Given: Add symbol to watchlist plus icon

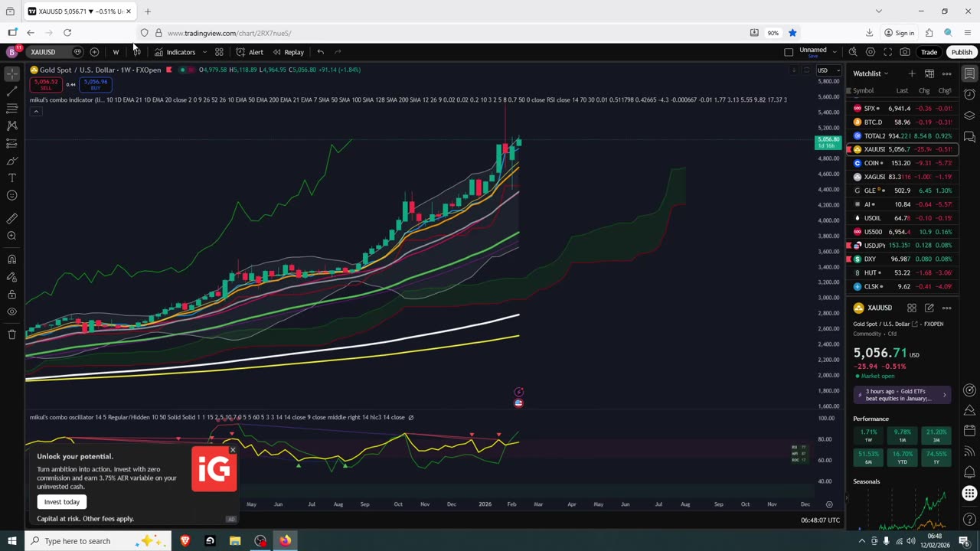Looking at the screenshot, I should (x=912, y=73).
